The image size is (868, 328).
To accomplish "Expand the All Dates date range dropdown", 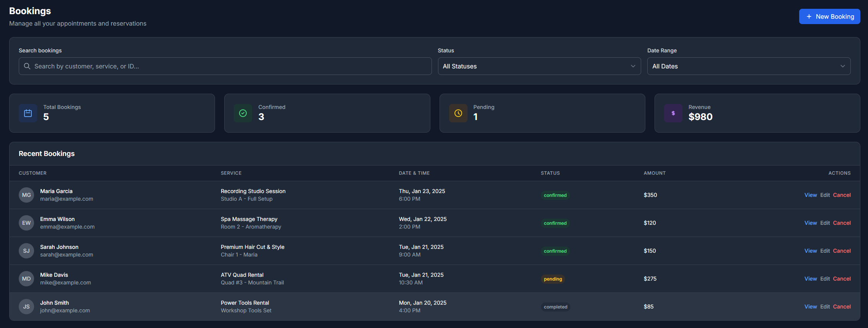I will coord(748,66).
